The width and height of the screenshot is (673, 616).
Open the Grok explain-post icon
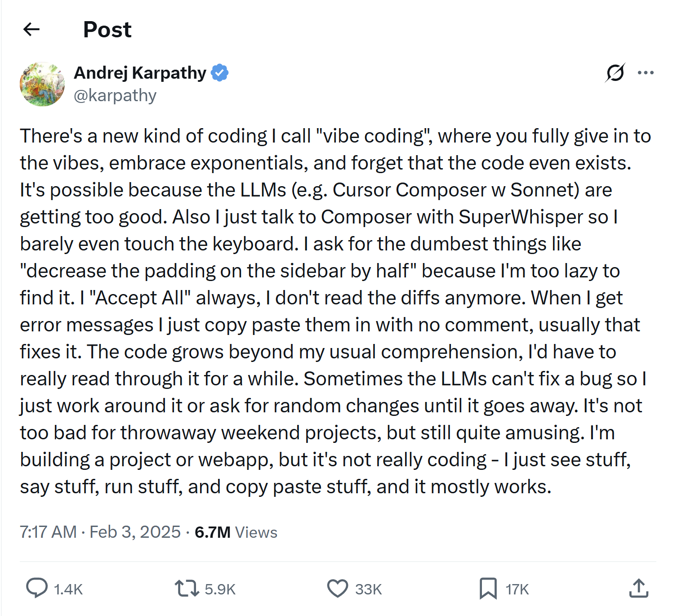point(615,72)
